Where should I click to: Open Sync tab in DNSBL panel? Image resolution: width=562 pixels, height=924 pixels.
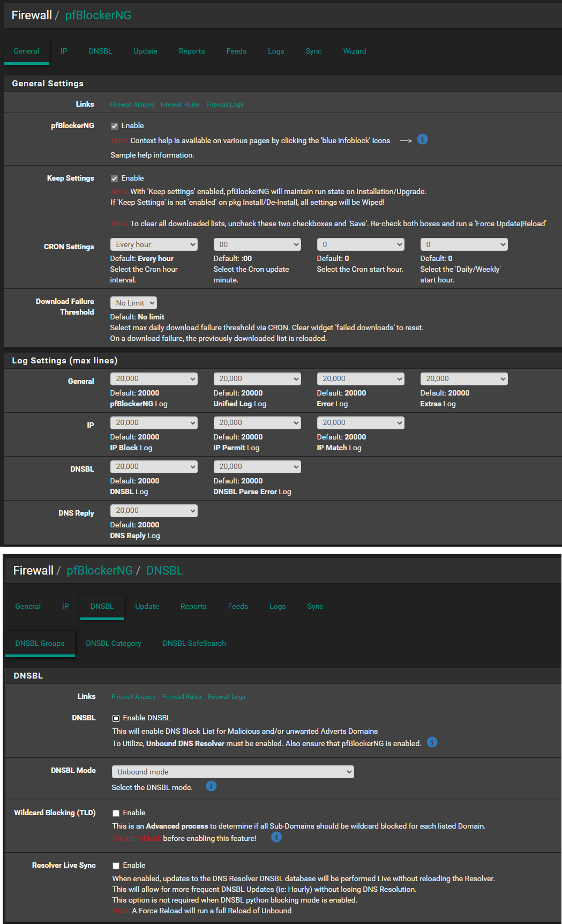315,607
